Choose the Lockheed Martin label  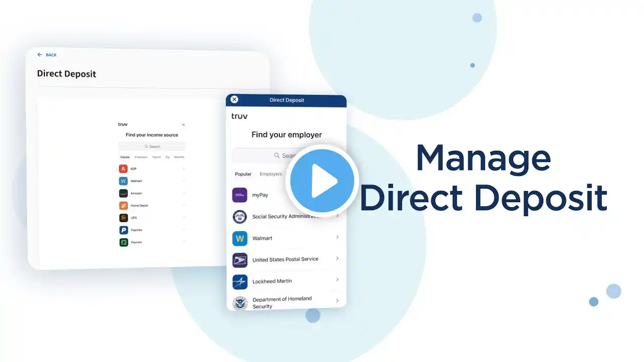(272, 281)
